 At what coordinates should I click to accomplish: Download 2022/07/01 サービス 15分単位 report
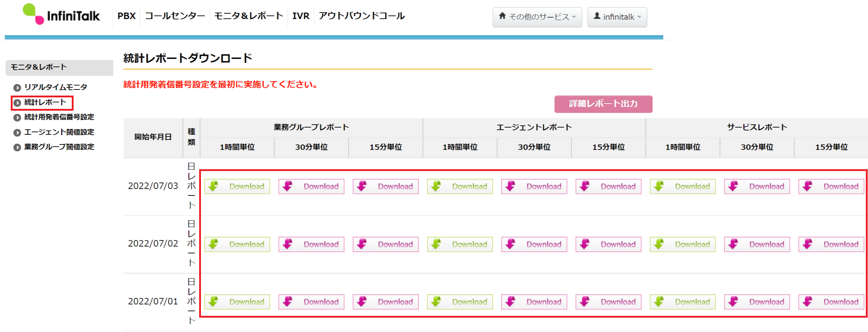tap(831, 302)
